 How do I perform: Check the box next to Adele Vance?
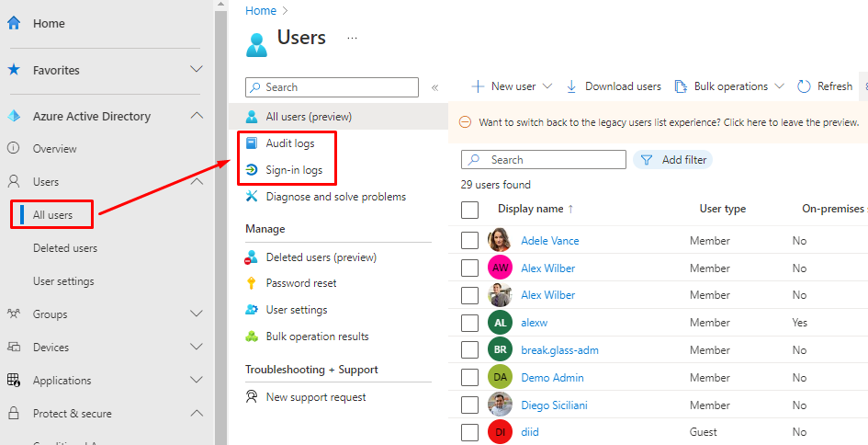pyautogui.click(x=469, y=241)
